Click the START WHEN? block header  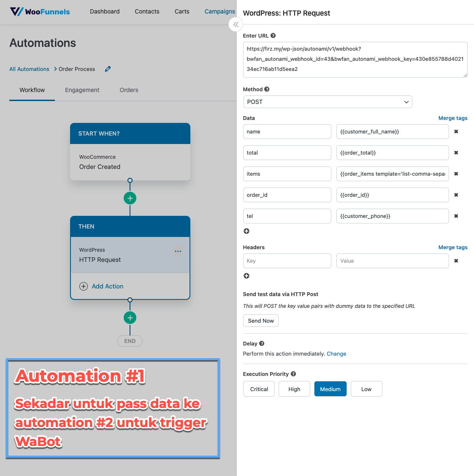(130, 133)
